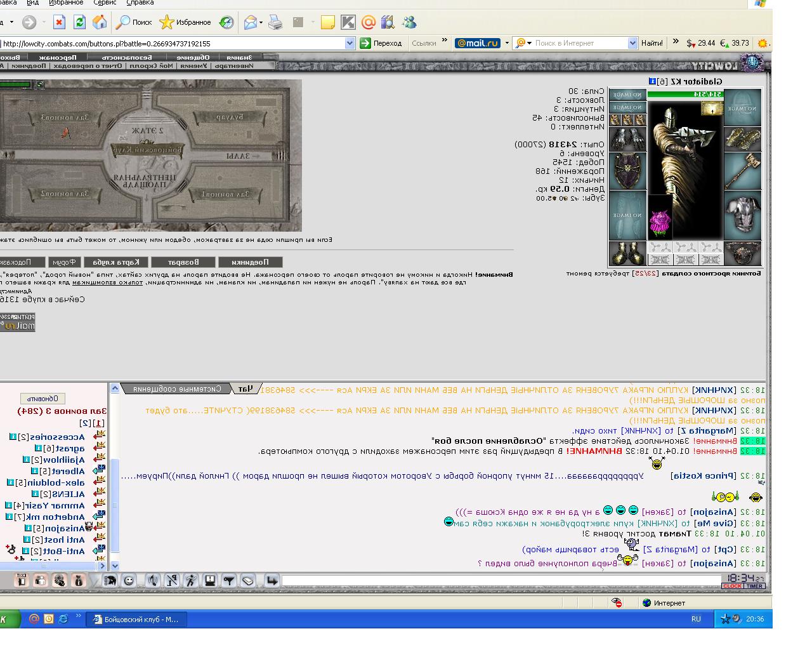Click the running man icon in chat toolbar
This screenshot has height=650, width=812.
click(191, 580)
